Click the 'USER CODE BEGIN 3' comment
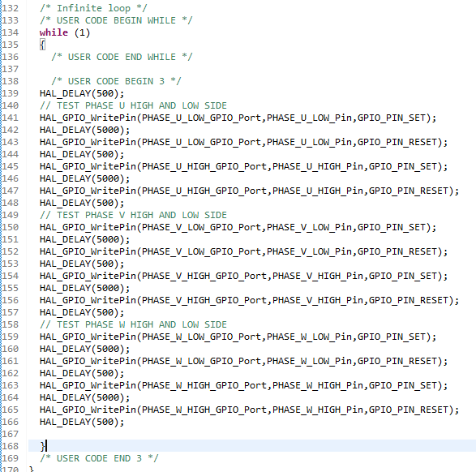The width and height of the screenshot is (476, 472). pos(116,81)
